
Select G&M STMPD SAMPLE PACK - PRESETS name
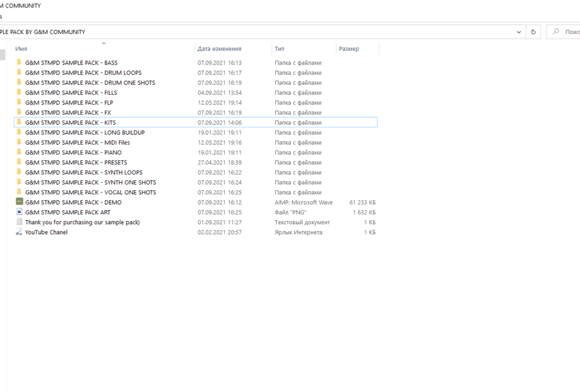(76, 163)
